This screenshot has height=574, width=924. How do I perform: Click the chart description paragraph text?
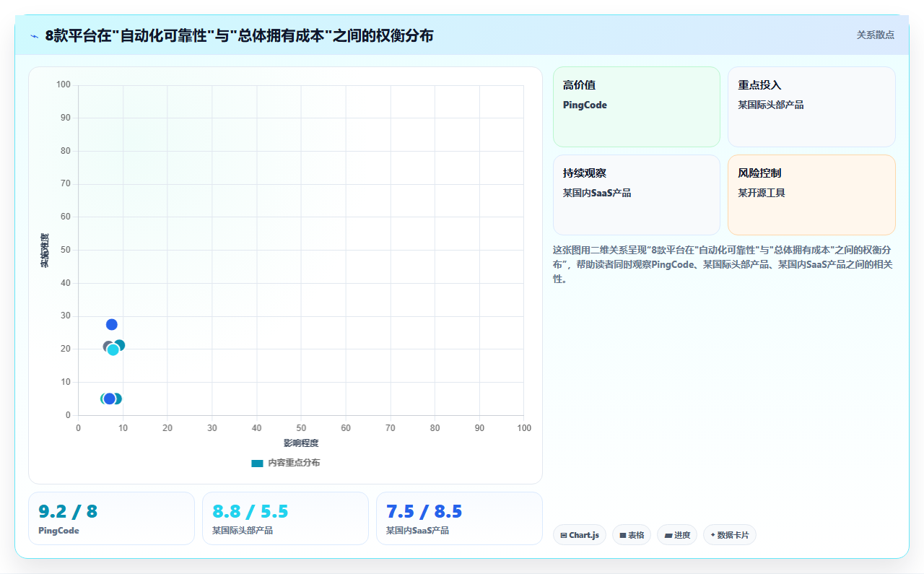[723, 264]
